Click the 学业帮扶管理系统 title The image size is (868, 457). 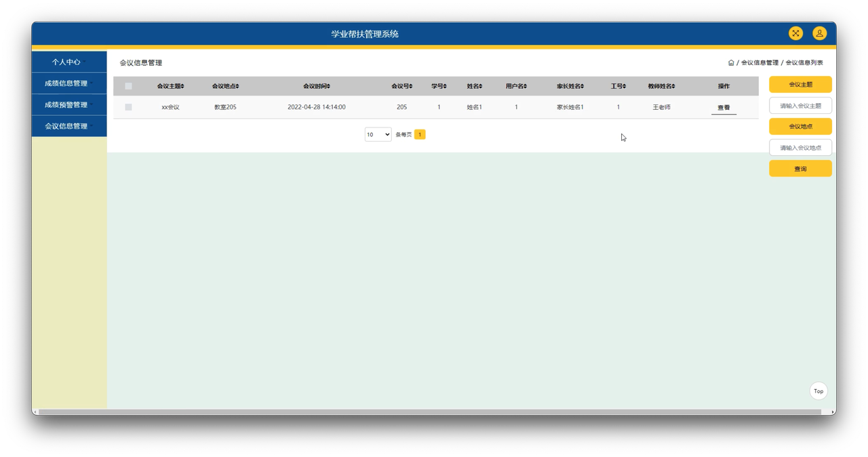[x=365, y=34]
